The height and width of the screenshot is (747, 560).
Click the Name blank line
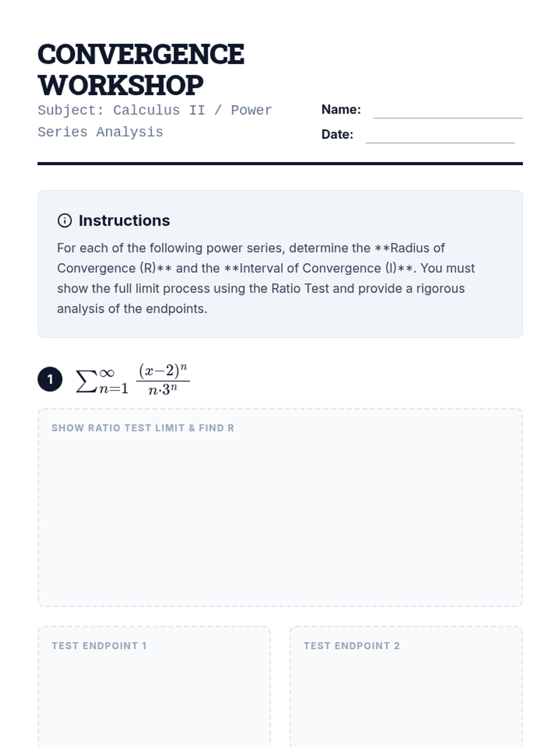448,112
